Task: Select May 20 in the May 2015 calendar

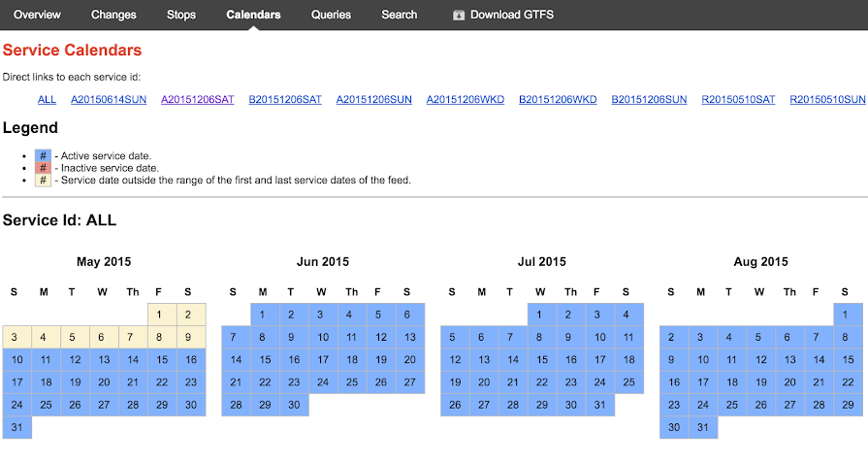Action: 104,382
